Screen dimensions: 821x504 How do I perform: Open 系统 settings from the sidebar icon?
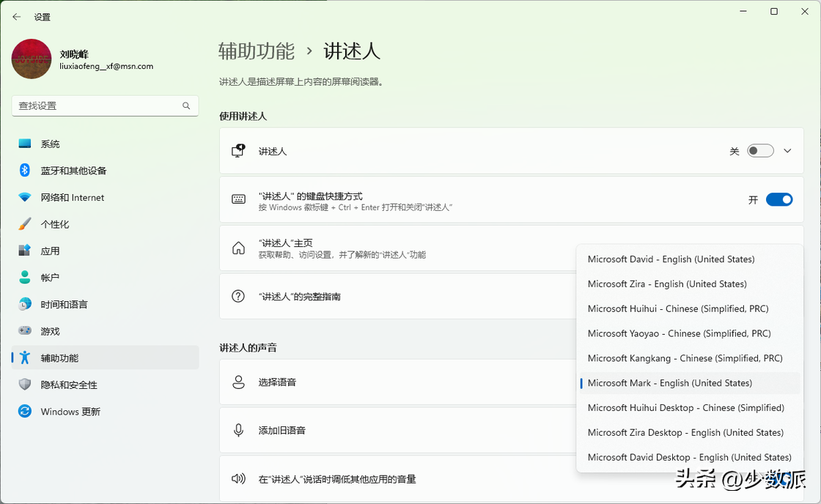click(x=25, y=144)
